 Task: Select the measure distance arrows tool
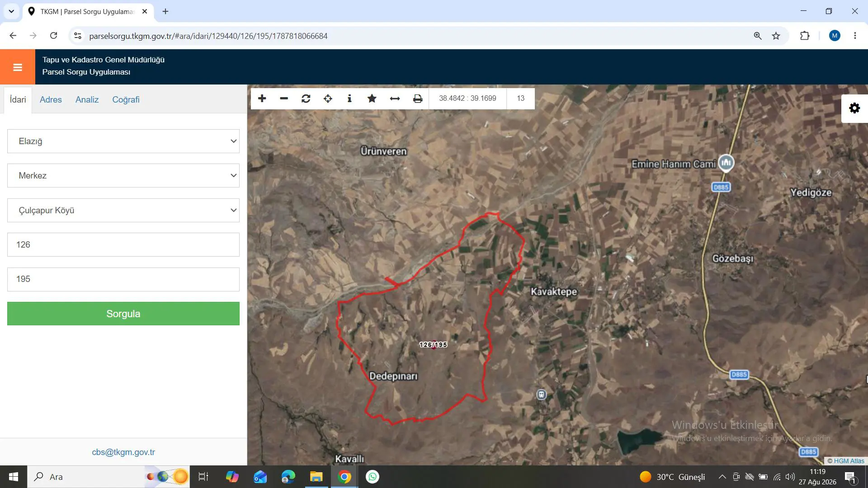[395, 99]
